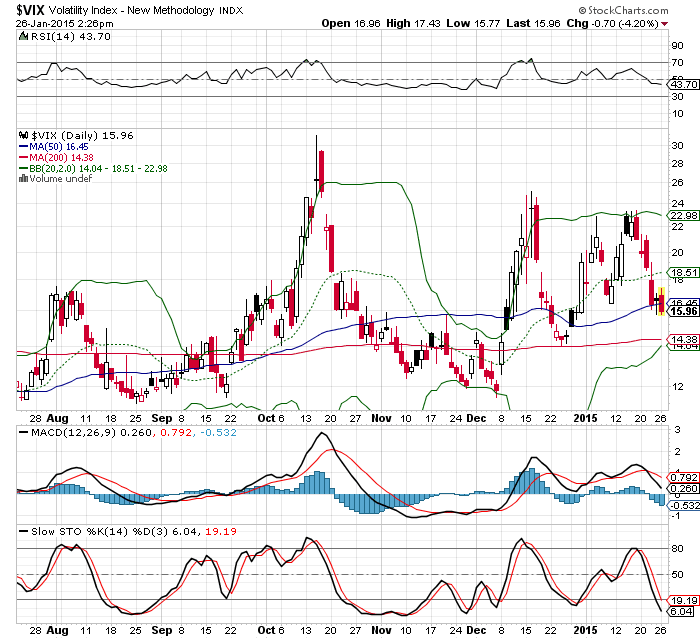Click the 22.98 upper Bollinger band price tag
The width and height of the screenshot is (700, 639).
[x=684, y=216]
